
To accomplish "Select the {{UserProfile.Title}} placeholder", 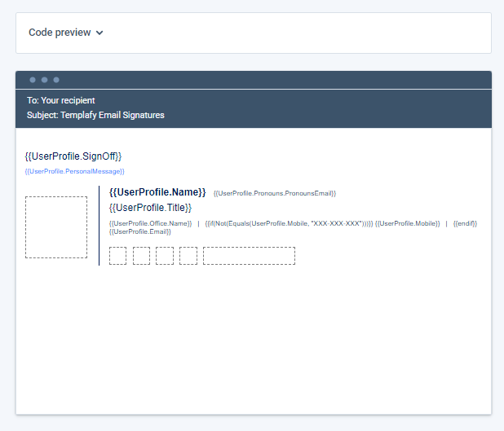I will click(x=150, y=208).
